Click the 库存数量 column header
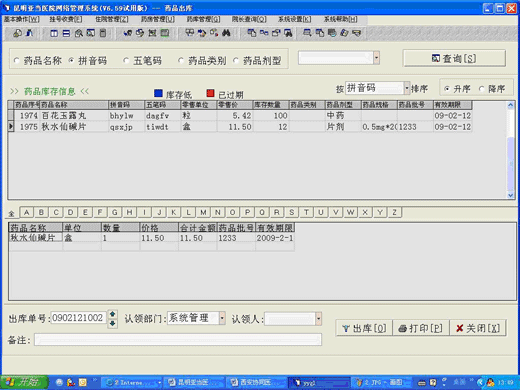This screenshot has width=520, height=390. (x=270, y=105)
